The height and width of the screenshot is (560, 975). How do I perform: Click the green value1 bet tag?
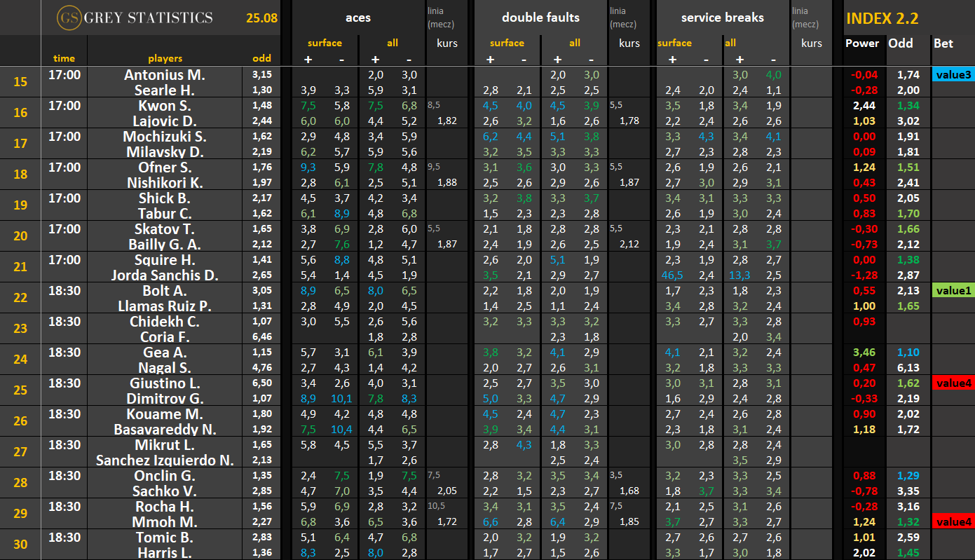point(953,290)
